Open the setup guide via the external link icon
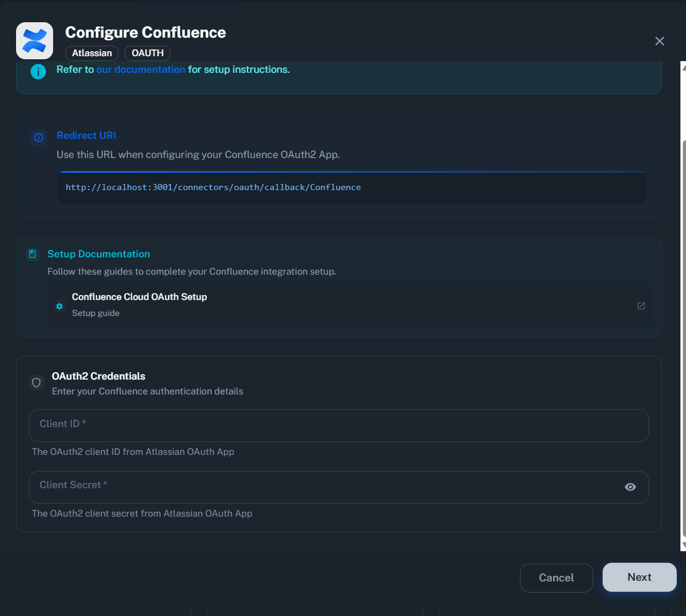 [640, 306]
